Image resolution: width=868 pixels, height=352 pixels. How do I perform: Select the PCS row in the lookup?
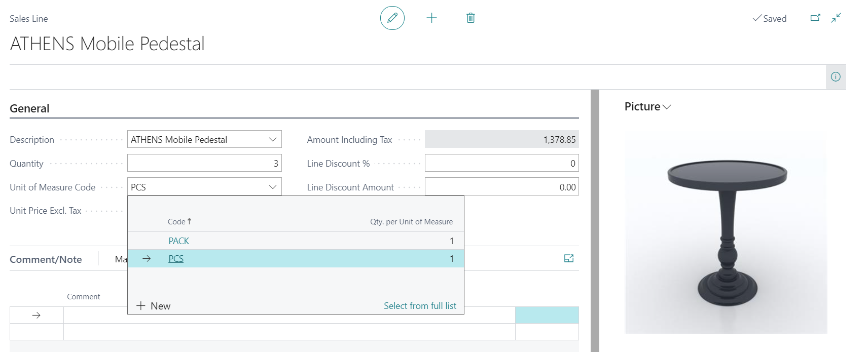click(x=296, y=258)
